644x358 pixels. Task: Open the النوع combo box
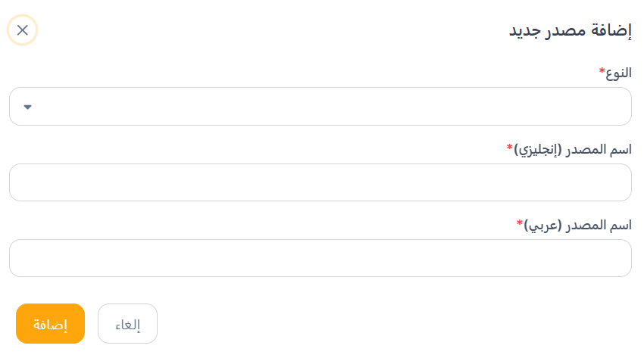click(x=320, y=107)
